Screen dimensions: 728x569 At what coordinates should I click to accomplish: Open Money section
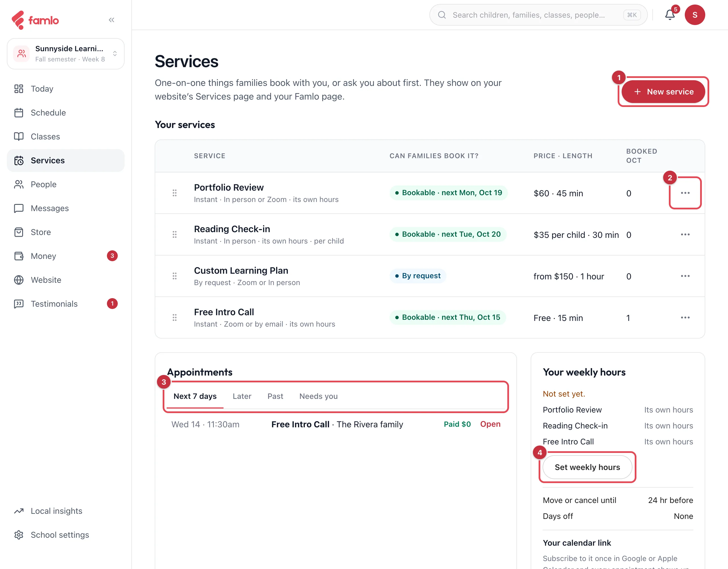[x=66, y=256]
